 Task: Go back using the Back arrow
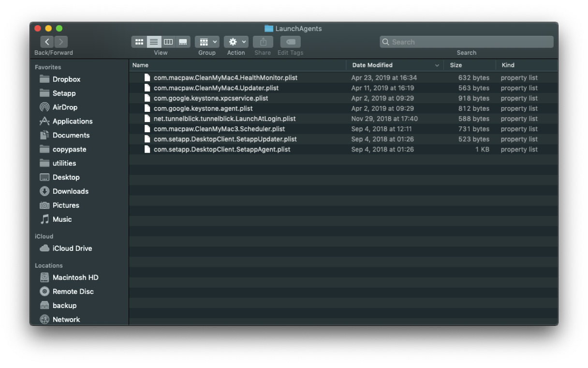click(47, 42)
